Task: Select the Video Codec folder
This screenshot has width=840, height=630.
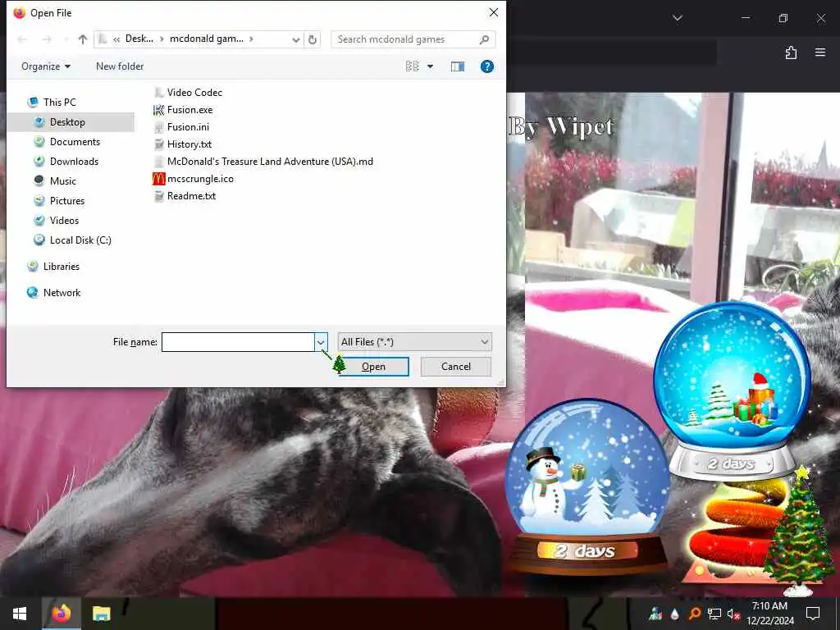Action: pos(194,93)
